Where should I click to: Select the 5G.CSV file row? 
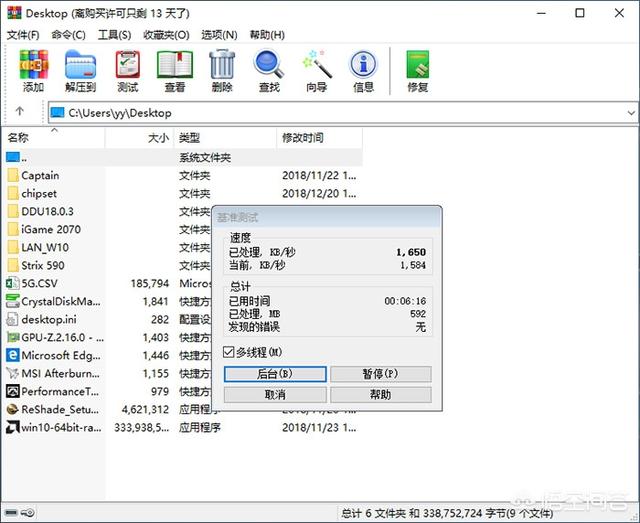(108, 283)
